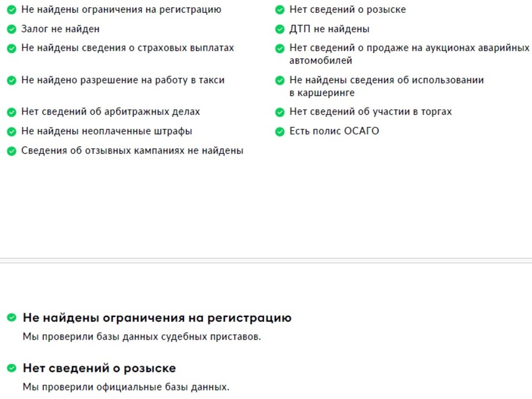The image size is (532, 399).
Task: Open 'ДТП не найдены' summary link
Action: (x=329, y=29)
